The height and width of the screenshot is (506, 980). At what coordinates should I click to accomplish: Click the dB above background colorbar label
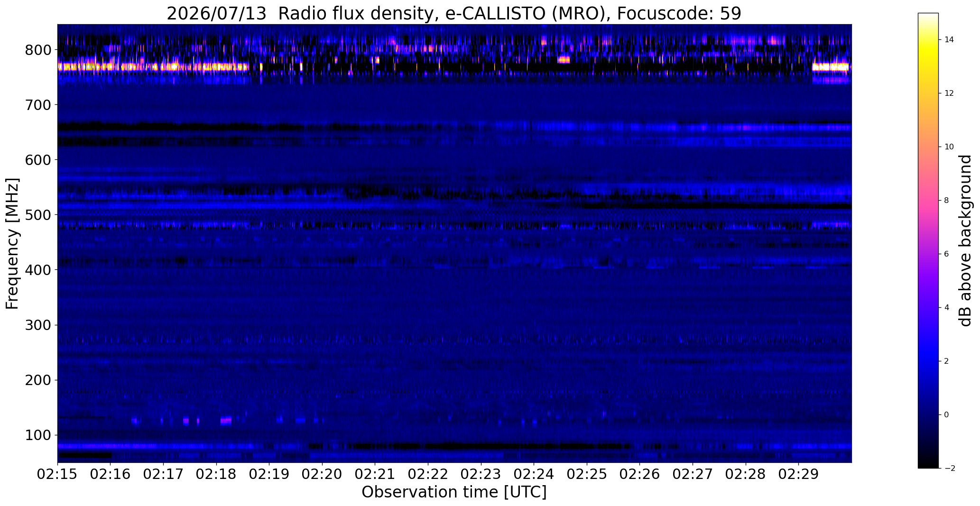965,240
